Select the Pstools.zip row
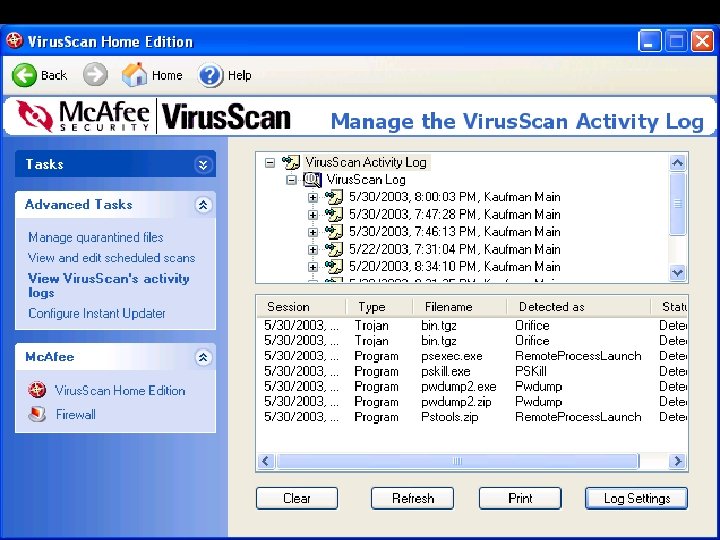This screenshot has height=540, width=720. (472, 417)
